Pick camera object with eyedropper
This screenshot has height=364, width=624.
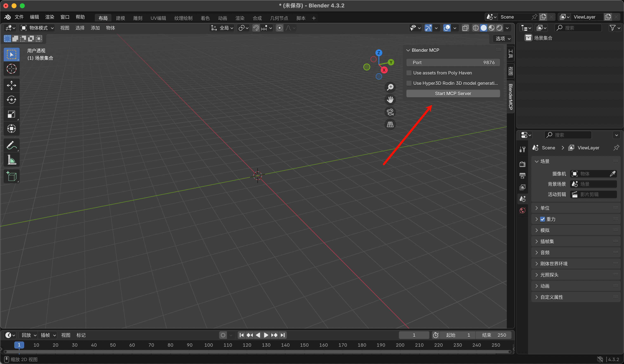pyautogui.click(x=613, y=174)
